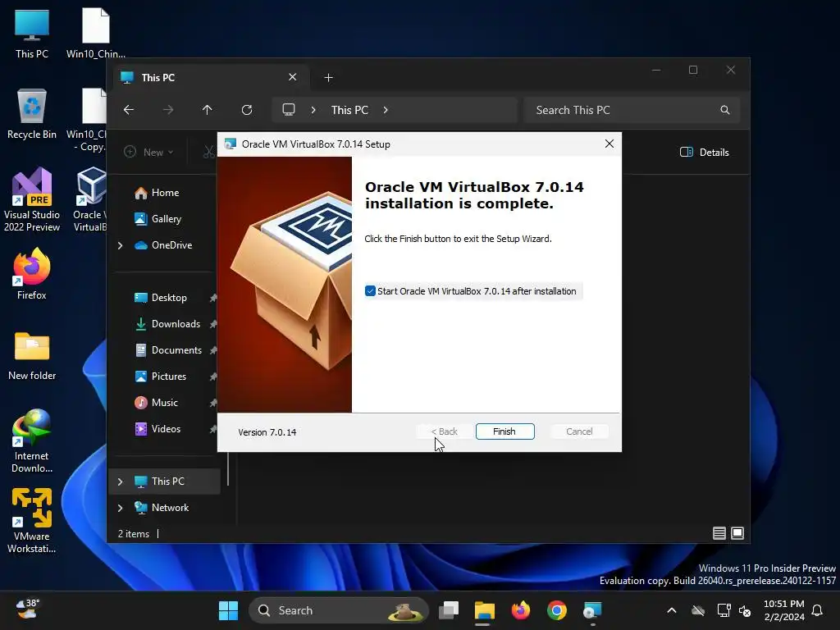Toggle the Details pane
The width and height of the screenshot is (840, 630).
(x=705, y=152)
